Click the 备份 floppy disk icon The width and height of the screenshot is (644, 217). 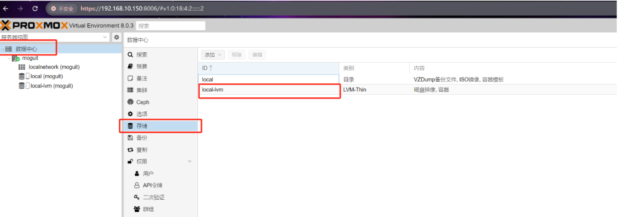click(x=130, y=138)
